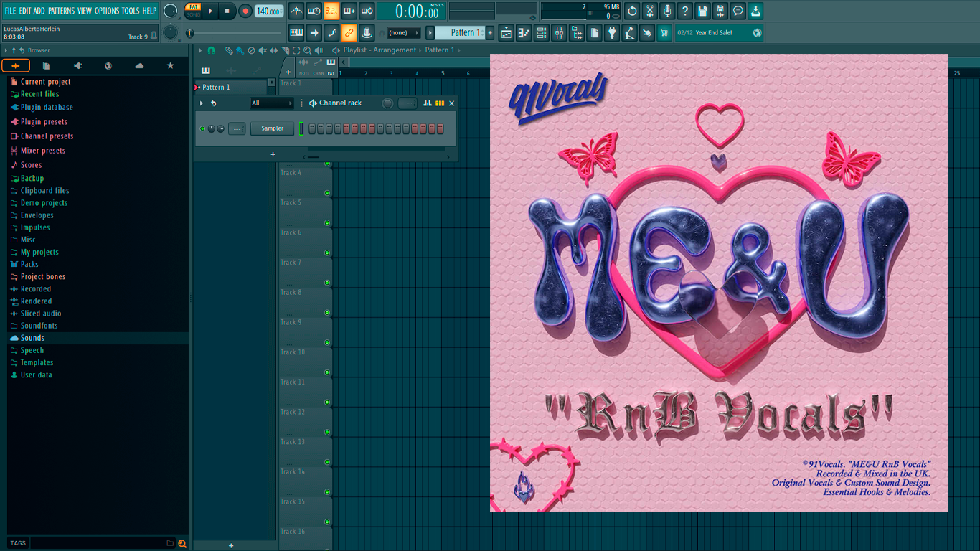980x551 pixels.
Task: Adjust the Sampler channel volume knob
Action: 220,128
